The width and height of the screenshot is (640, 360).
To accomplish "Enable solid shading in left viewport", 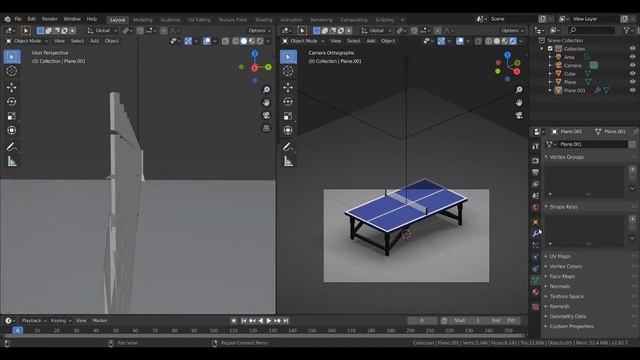I will point(244,41).
